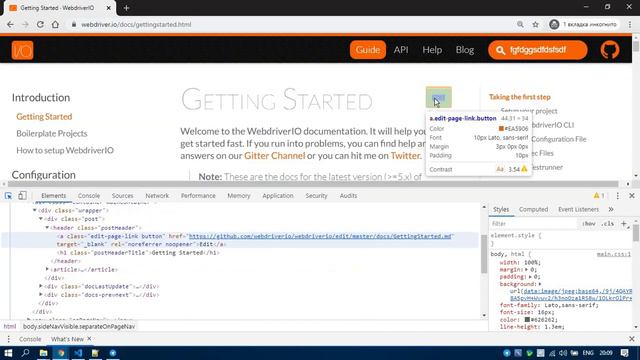Open Windows taskbar search
The width and height of the screenshot is (640, 360).
(x=25, y=353)
